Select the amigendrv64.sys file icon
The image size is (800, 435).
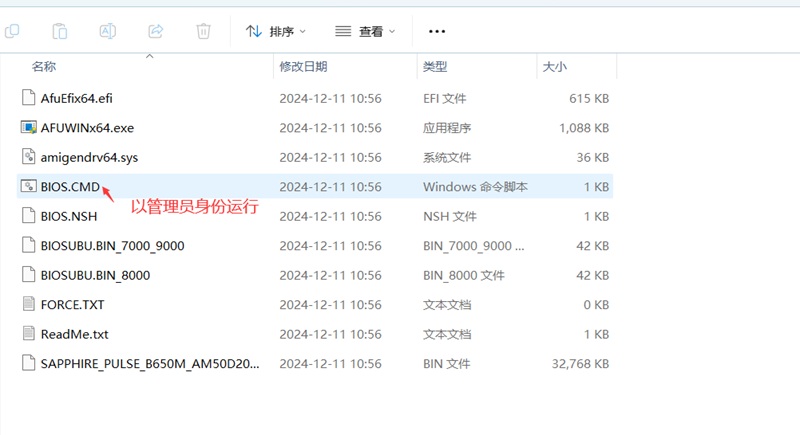tap(29, 157)
